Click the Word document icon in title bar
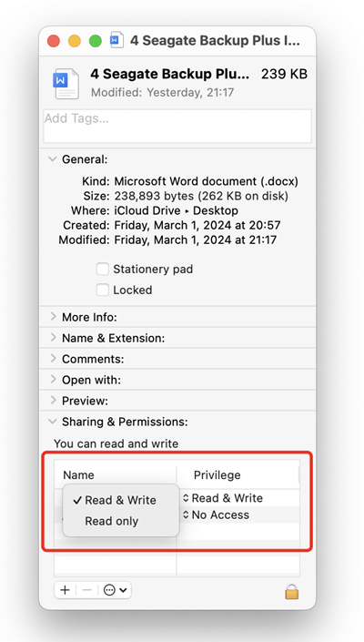Viewport: 364px width, 642px height. (x=116, y=41)
